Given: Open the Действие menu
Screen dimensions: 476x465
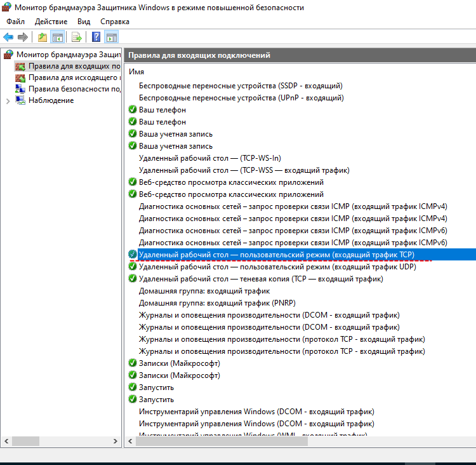Looking at the screenshot, I should [51, 22].
